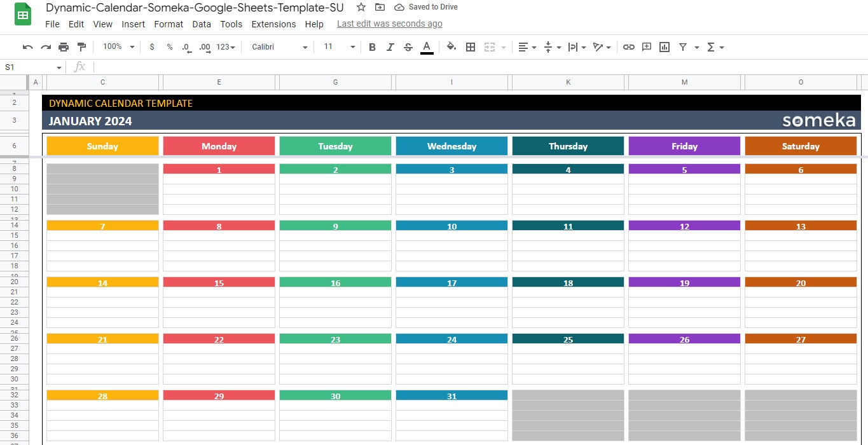Toggle italic formatting
The image size is (868, 445).
coord(390,47)
